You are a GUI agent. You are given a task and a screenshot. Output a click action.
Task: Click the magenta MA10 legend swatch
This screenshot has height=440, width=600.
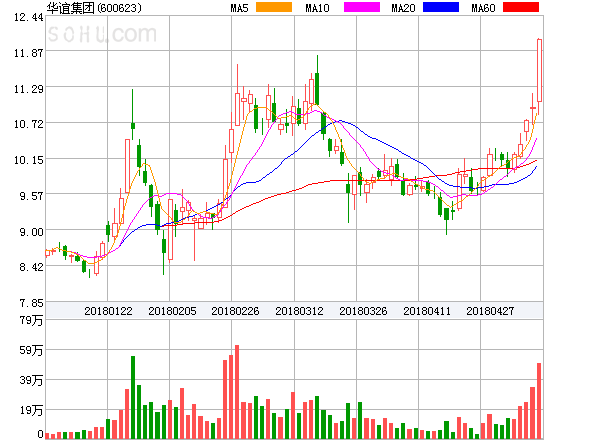point(362,7)
